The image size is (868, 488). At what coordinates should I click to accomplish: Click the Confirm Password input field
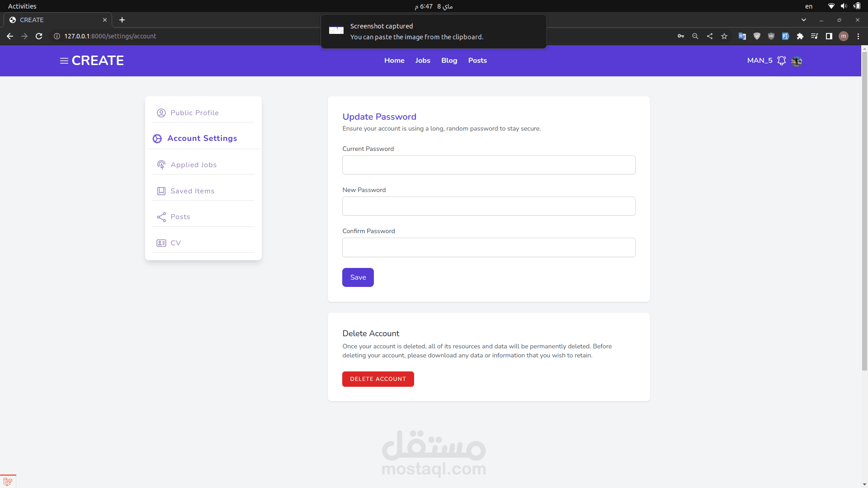pyautogui.click(x=488, y=247)
